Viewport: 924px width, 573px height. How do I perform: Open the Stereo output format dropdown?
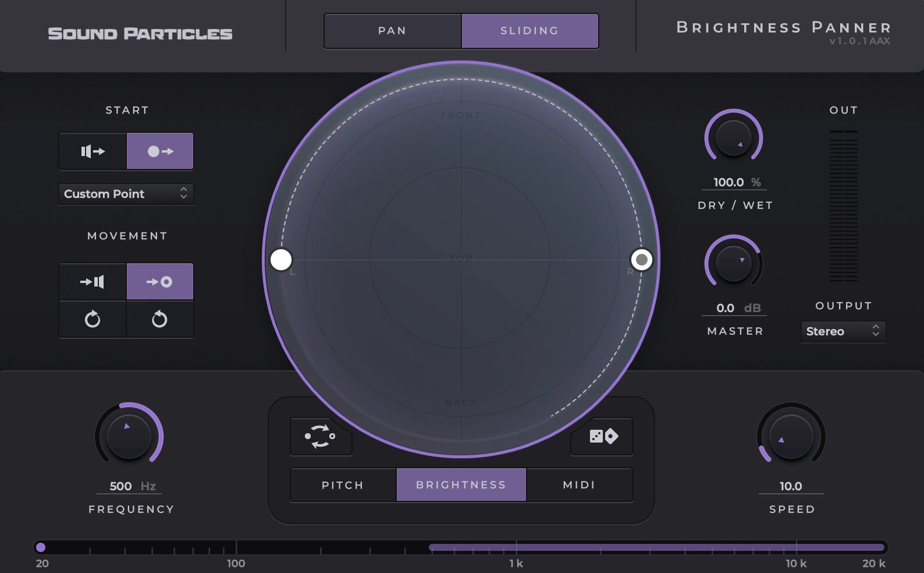coord(843,331)
